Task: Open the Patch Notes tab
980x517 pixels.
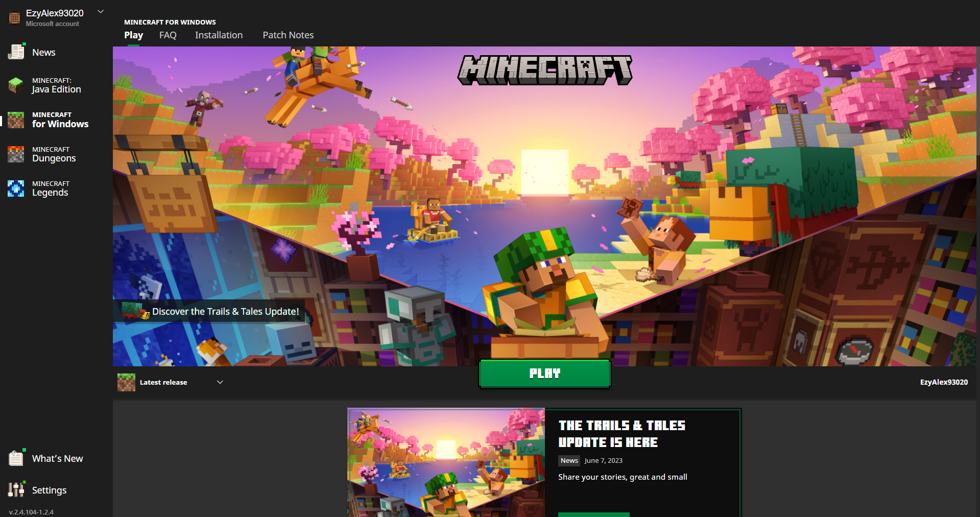Action: (x=288, y=35)
